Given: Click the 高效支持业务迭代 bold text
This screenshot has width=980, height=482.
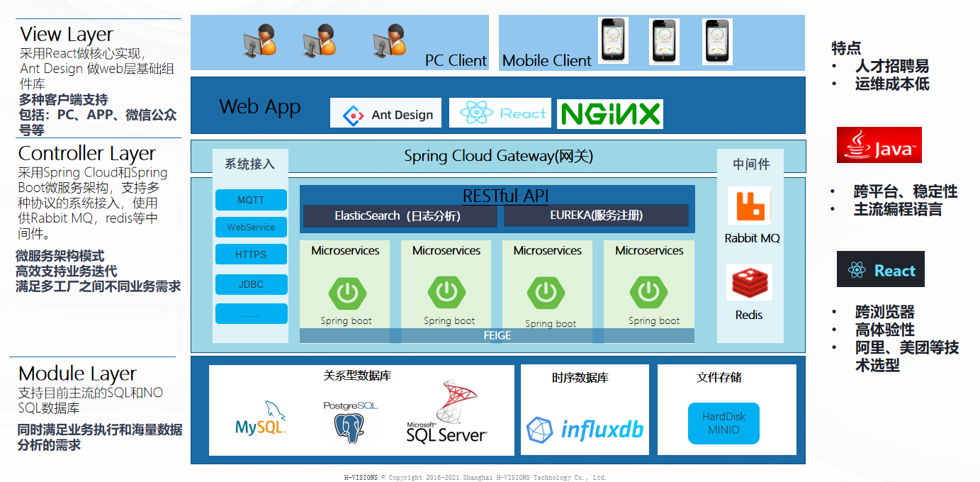Looking at the screenshot, I should click(67, 271).
